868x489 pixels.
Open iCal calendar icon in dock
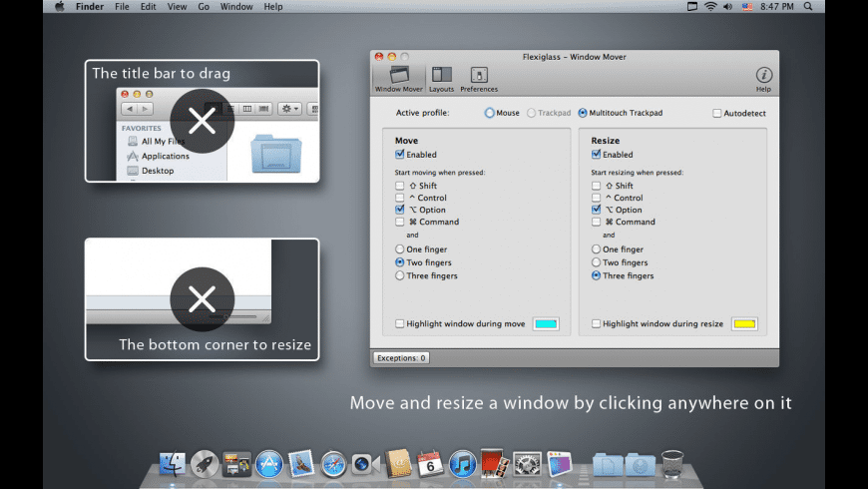coord(430,463)
